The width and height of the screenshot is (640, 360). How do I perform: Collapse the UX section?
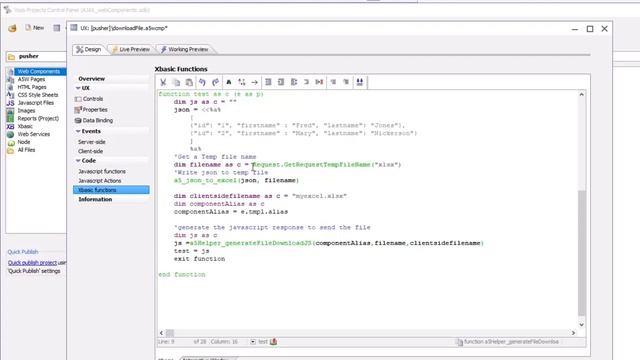point(78,88)
